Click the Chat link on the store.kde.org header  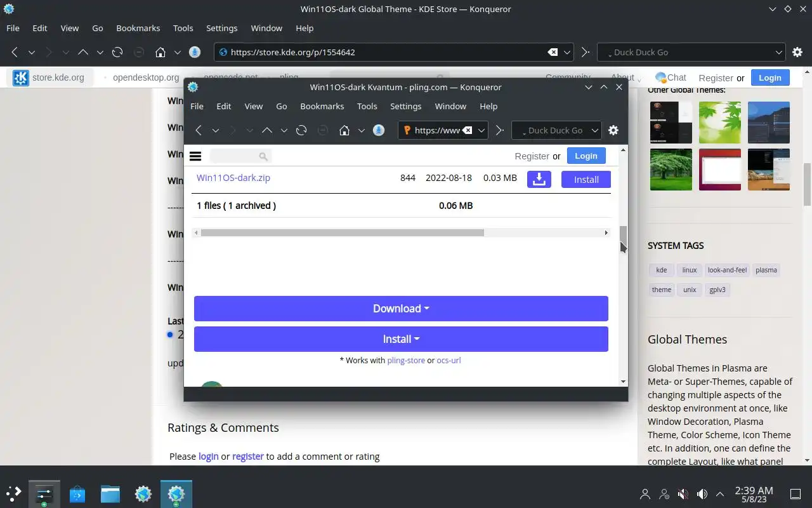[x=671, y=77]
